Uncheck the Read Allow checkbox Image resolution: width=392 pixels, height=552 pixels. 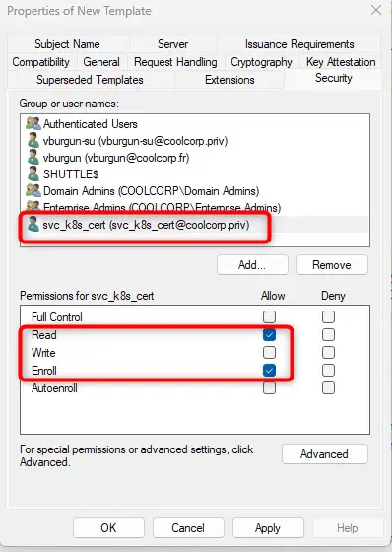coord(269,334)
